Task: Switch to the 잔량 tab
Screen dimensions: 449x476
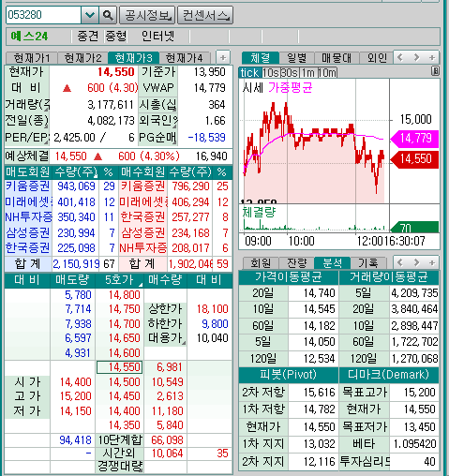Action: click(x=297, y=263)
